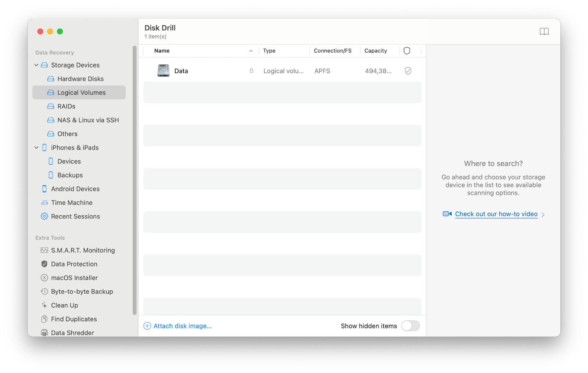Click the 494,38... capacity value
This screenshot has width=588, height=373.
click(378, 71)
